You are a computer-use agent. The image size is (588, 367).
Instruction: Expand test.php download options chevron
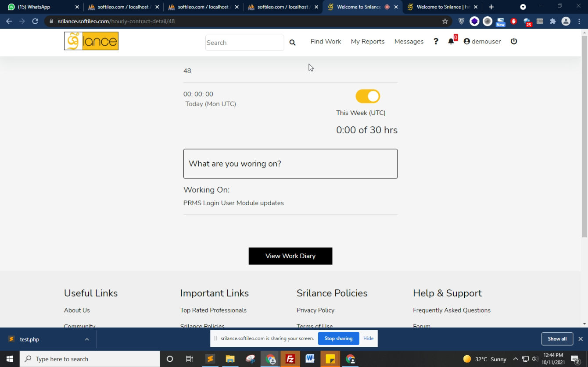coord(87,339)
